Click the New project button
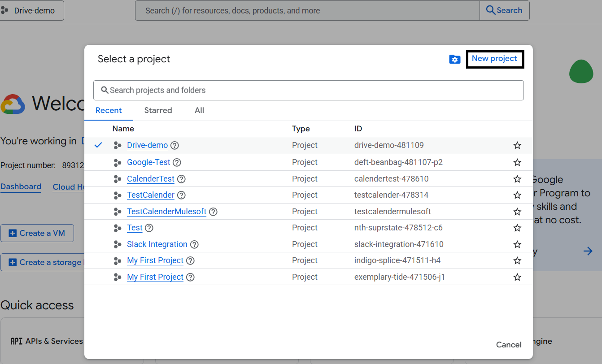 pyautogui.click(x=494, y=59)
